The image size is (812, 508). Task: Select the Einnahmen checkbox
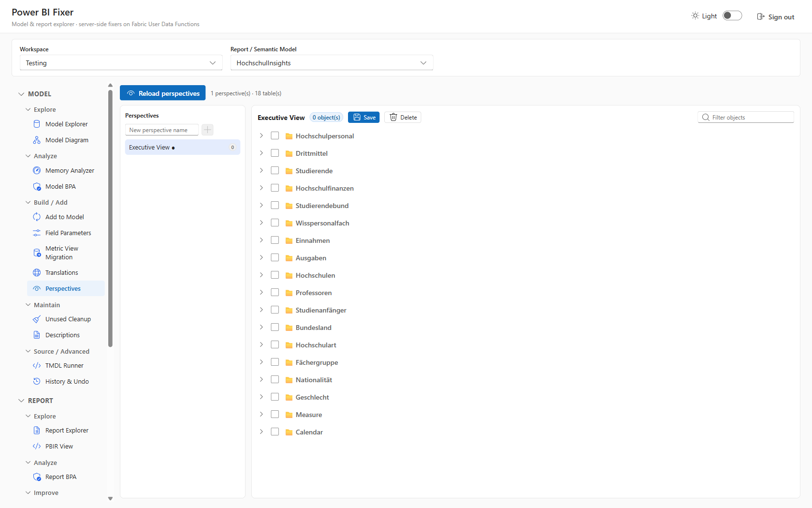275,240
